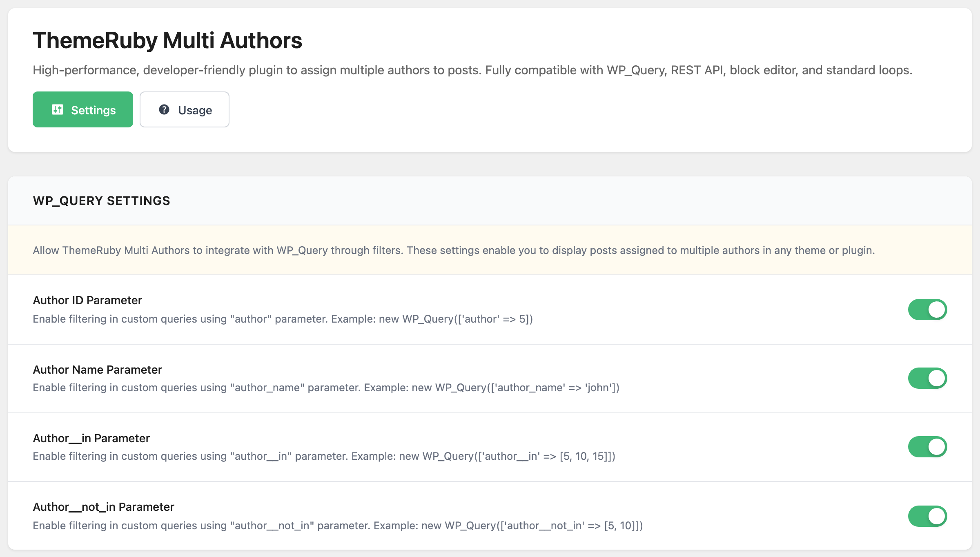This screenshot has width=980, height=557.
Task: Click the 'author_name' => 'john' example description
Action: 326,388
